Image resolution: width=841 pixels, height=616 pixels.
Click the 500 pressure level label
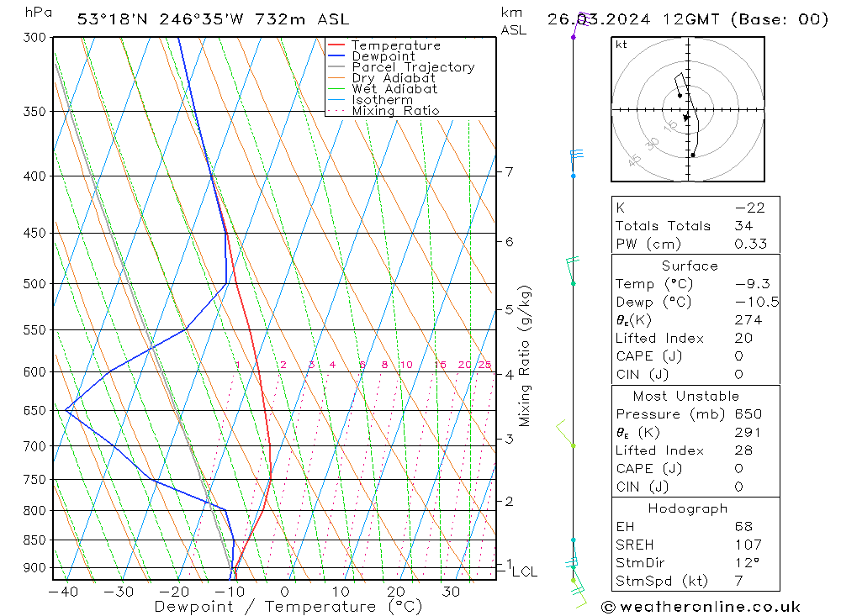[x=34, y=283]
